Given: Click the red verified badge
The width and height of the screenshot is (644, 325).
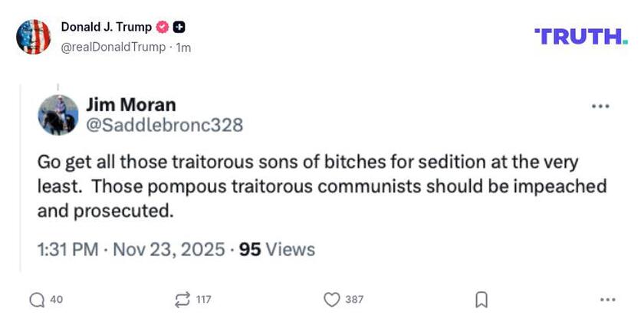Looking at the screenshot, I should coord(163,28).
